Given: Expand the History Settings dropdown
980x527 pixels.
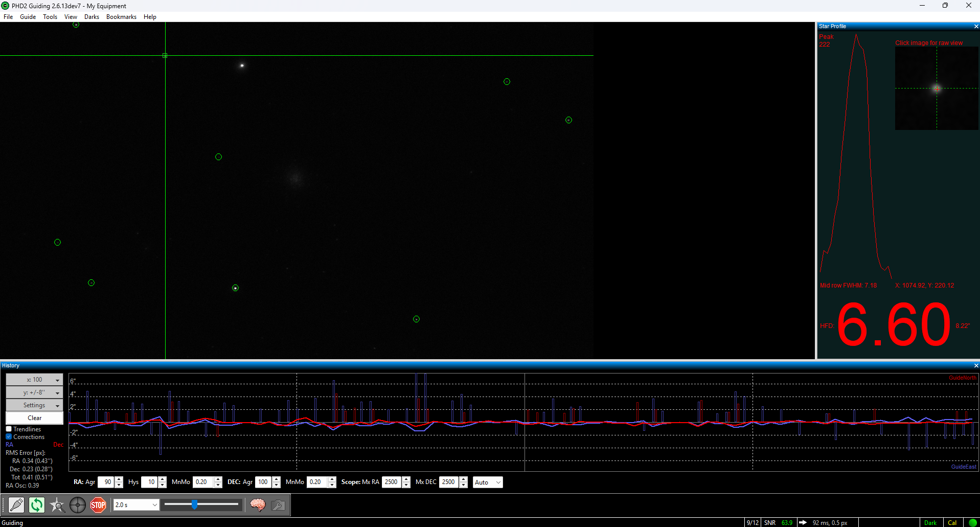Looking at the screenshot, I should coord(34,405).
